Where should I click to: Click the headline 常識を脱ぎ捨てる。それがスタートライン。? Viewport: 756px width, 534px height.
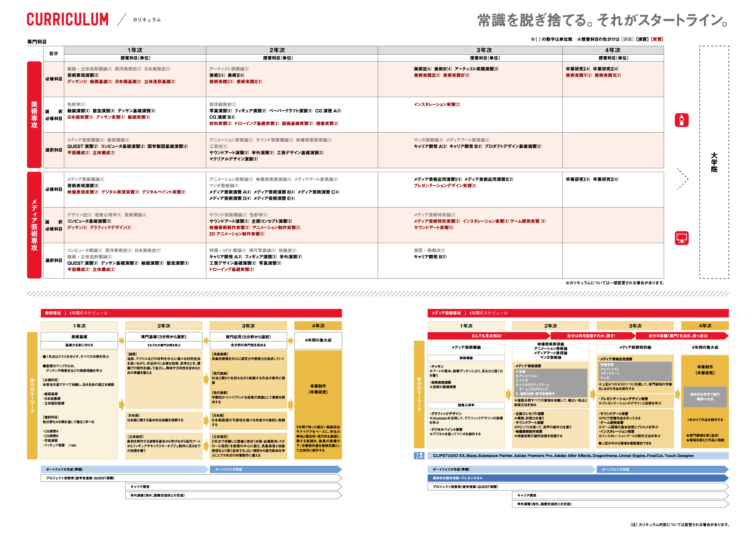tap(603, 20)
